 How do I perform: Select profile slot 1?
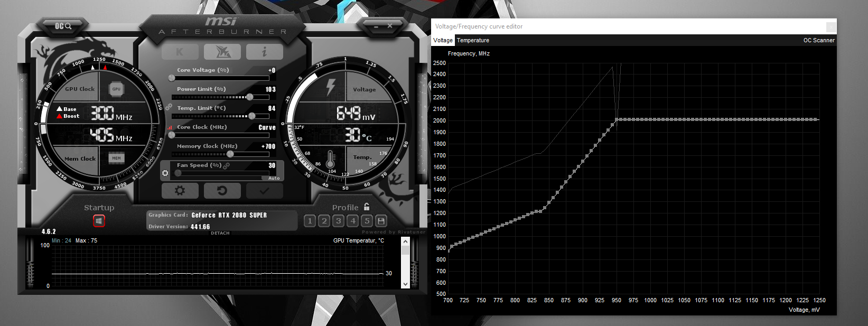(x=310, y=221)
